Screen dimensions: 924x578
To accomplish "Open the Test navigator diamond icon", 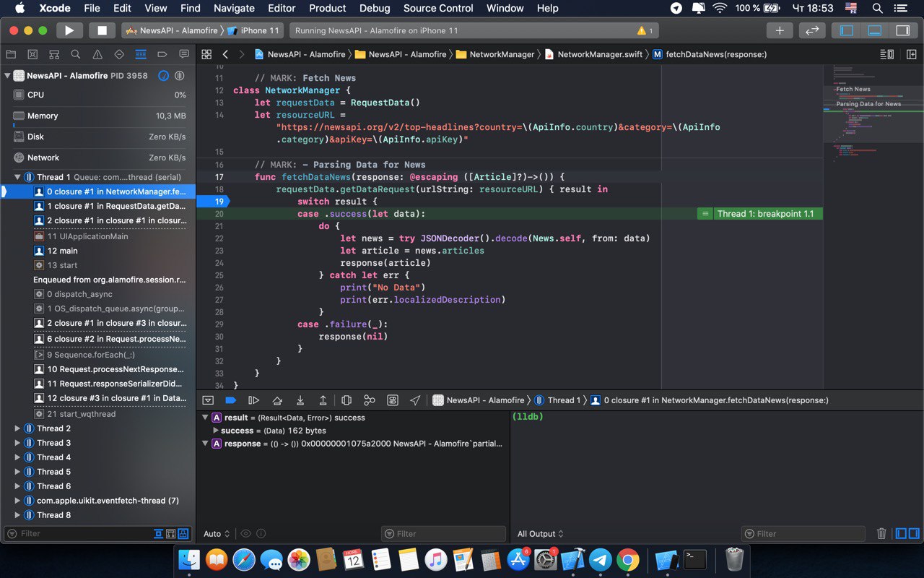I will point(119,54).
